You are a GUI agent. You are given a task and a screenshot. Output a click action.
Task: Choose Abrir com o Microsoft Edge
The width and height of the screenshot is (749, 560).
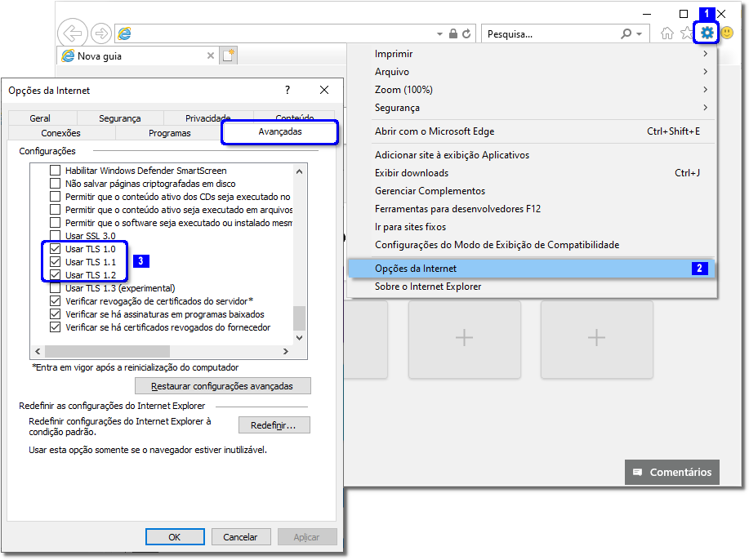coord(531,131)
